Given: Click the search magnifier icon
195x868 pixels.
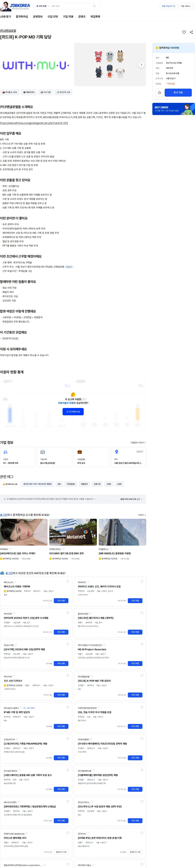Looking at the screenshot, I should 94,6.
